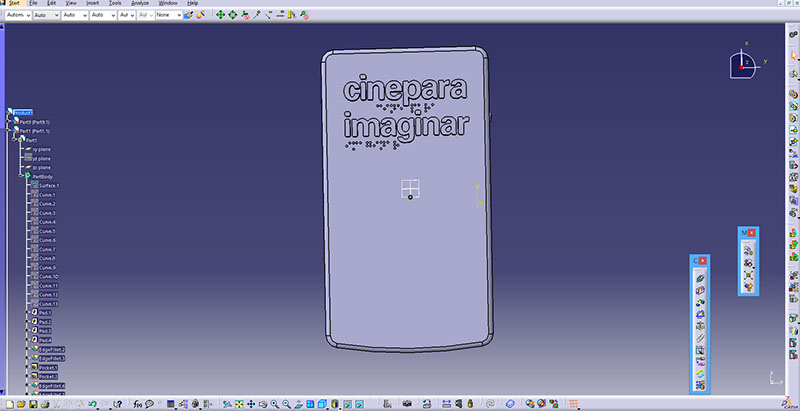Click the Save floppy disk icon
The width and height of the screenshot is (800, 411).
[33, 404]
